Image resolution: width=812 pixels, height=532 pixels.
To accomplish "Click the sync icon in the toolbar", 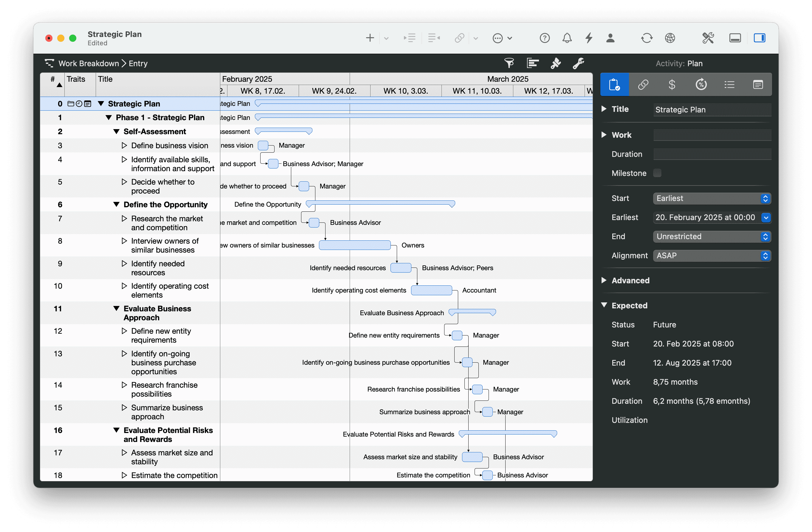I will tap(647, 38).
